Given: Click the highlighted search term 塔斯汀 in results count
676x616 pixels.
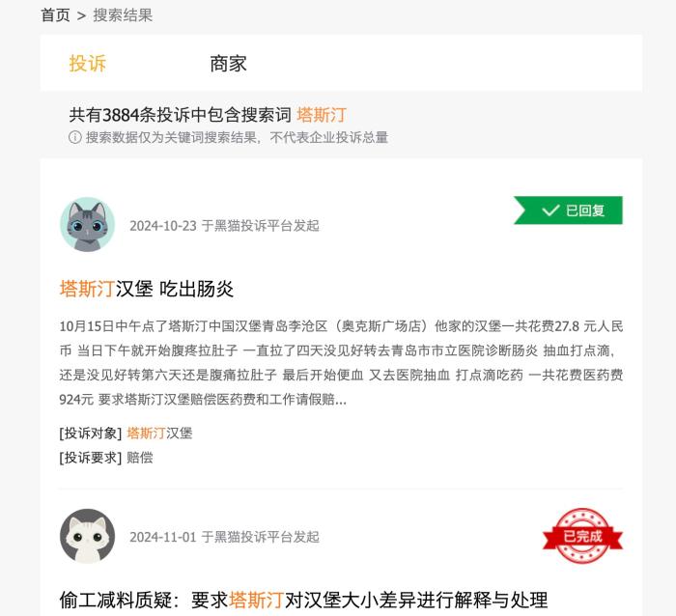Looking at the screenshot, I should [322, 115].
